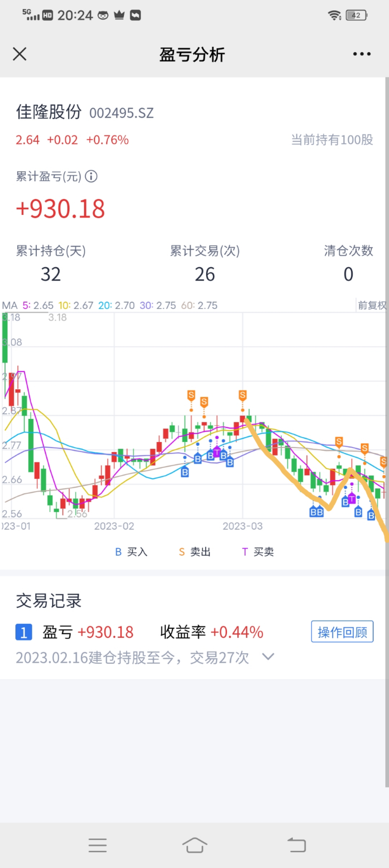
Task: Tap the cumulative profit info icon
Action: [91, 177]
